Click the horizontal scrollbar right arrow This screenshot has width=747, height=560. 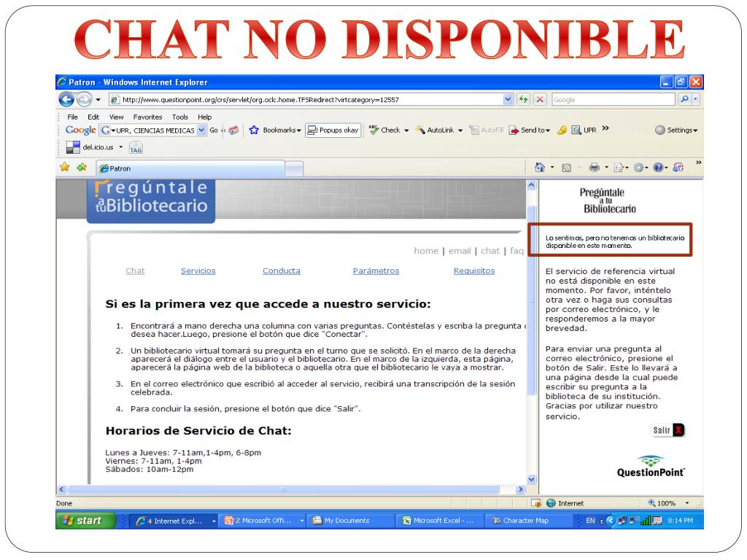point(521,489)
